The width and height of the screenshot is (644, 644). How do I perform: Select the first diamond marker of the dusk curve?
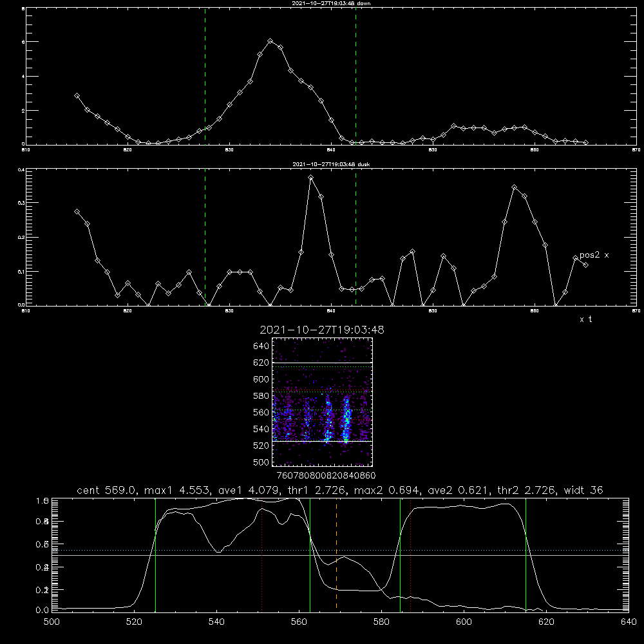click(x=77, y=211)
